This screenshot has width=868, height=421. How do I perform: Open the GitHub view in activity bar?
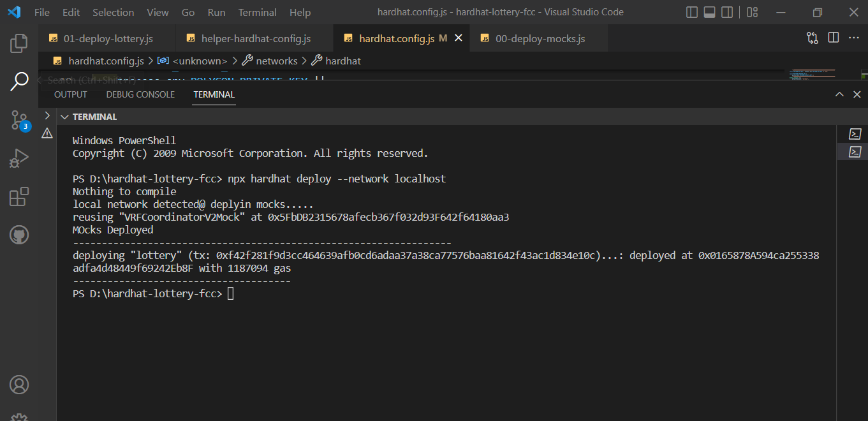[19, 235]
